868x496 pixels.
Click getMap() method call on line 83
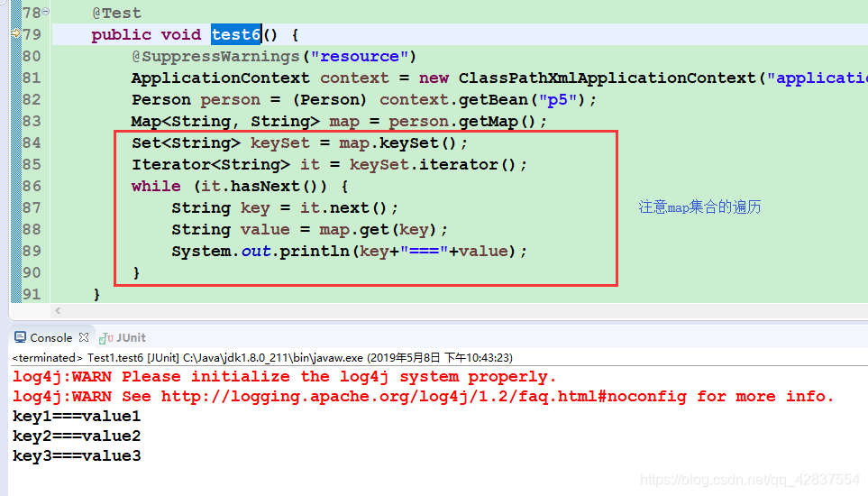tap(497, 122)
